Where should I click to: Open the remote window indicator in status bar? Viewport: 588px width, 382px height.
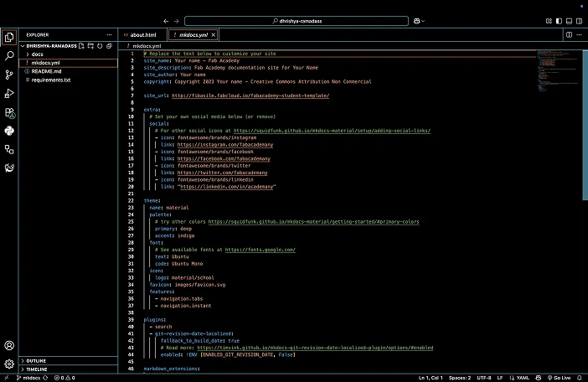point(7,378)
